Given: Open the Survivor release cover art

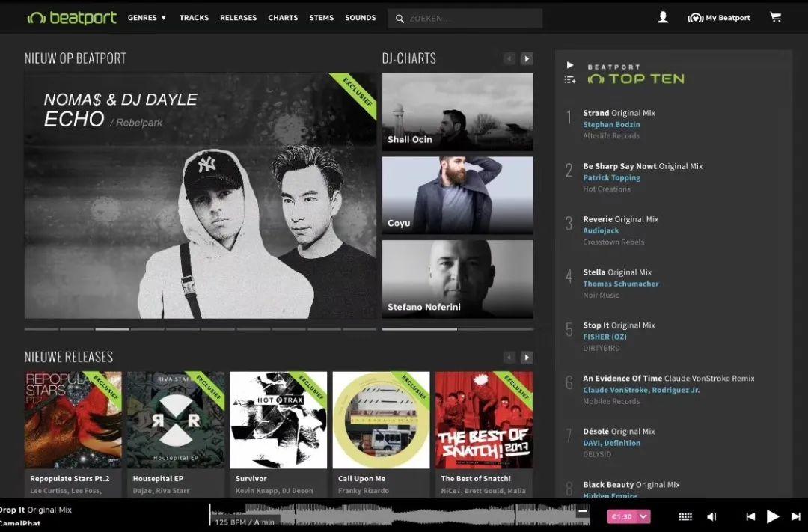Looking at the screenshot, I should pos(278,420).
